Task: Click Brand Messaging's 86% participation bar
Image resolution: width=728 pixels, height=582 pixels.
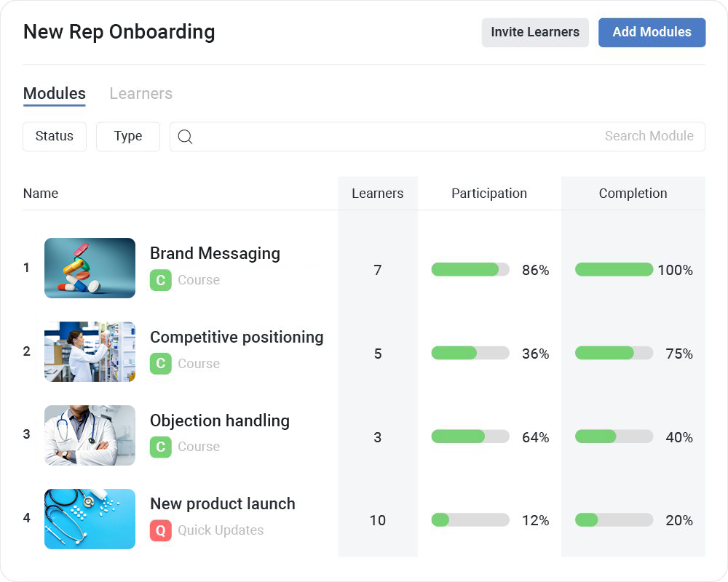Action: (x=470, y=270)
